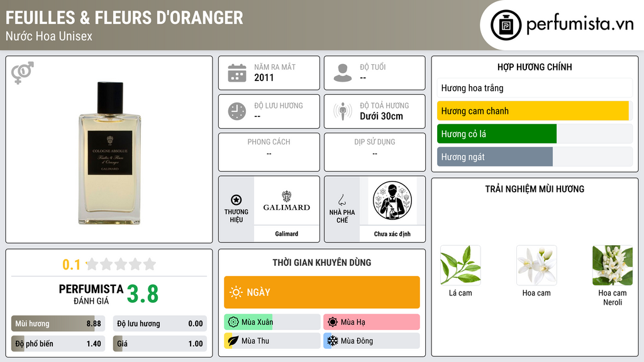Click the snowflake icon for Mùa Đông
Screen dimensions: 644x362
(x=333, y=341)
